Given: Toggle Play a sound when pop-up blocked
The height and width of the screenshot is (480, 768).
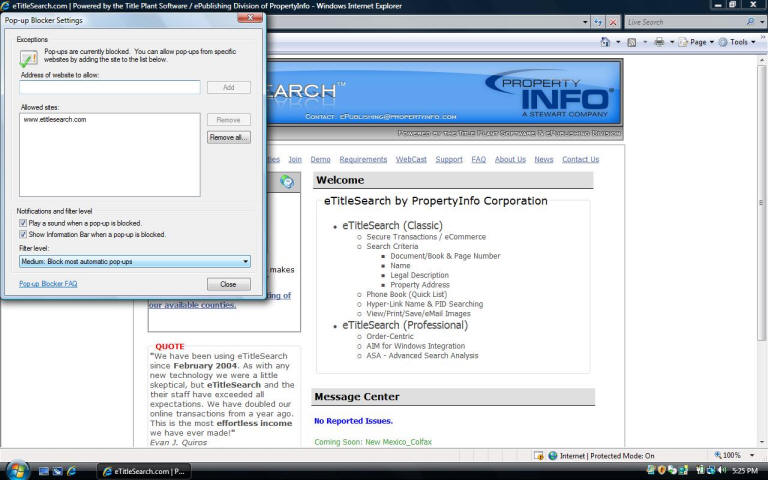Looking at the screenshot, I should pyautogui.click(x=23, y=223).
